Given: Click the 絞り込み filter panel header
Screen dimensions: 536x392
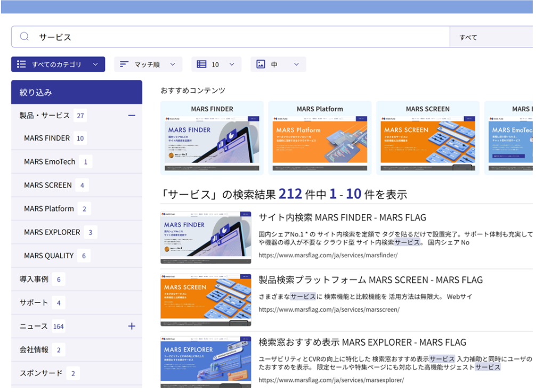Looking at the screenshot, I should (77, 92).
